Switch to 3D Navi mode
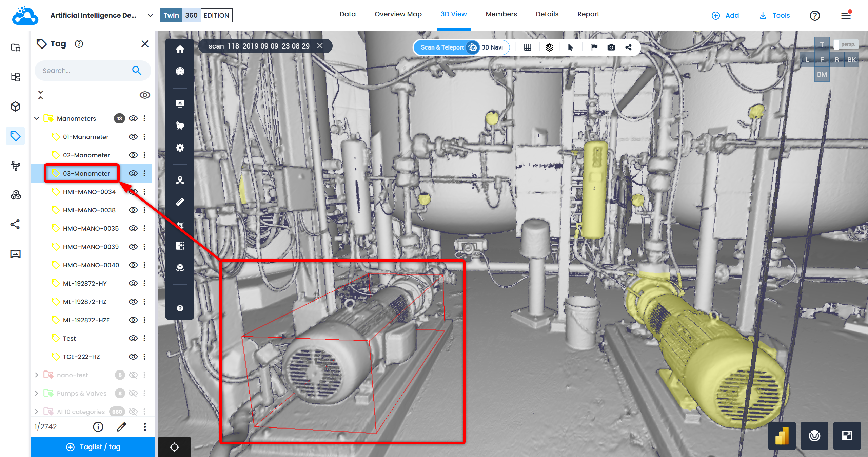868x457 pixels. point(492,47)
